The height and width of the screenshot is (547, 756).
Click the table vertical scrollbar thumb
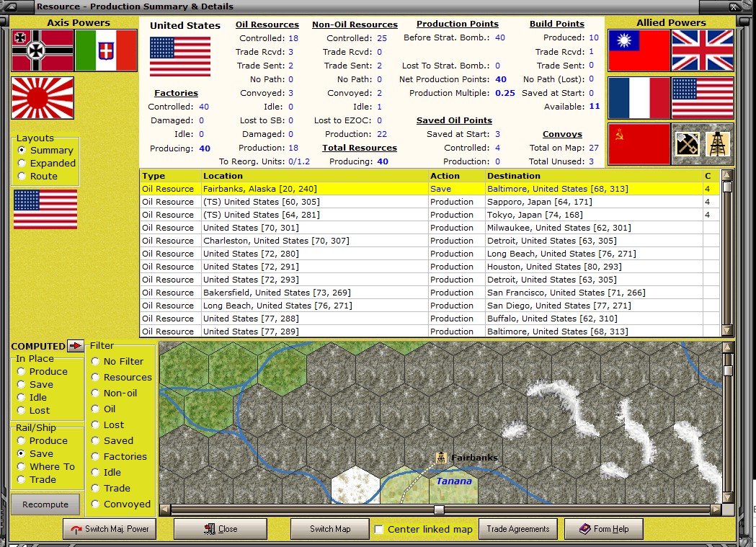[727, 187]
